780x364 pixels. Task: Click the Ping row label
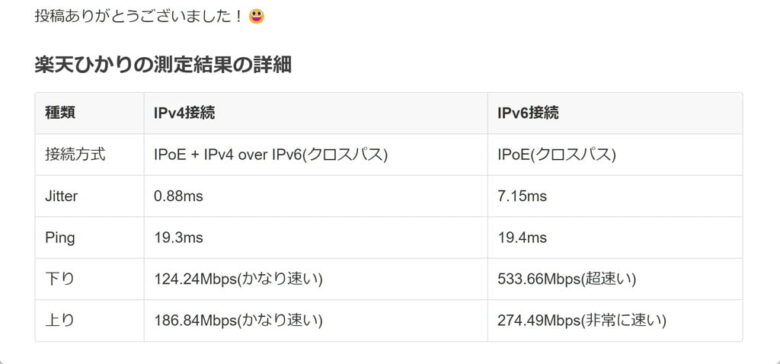(x=60, y=238)
